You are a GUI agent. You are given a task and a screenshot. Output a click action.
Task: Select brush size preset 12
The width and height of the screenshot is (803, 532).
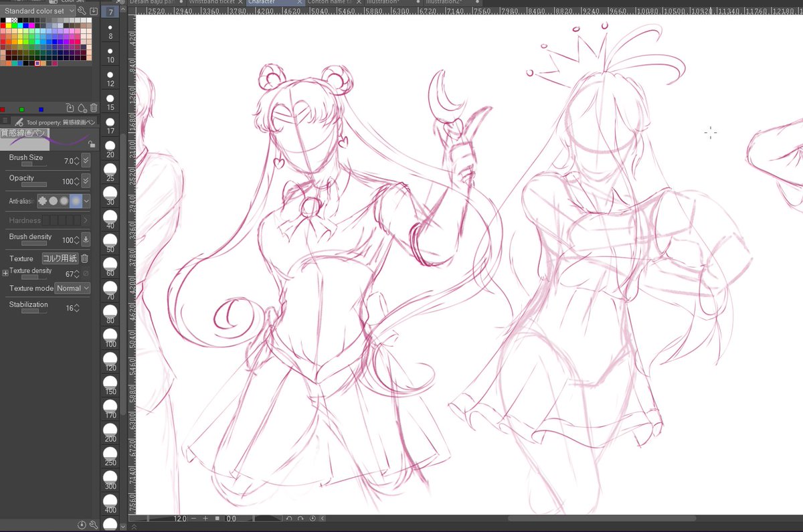coord(110,79)
